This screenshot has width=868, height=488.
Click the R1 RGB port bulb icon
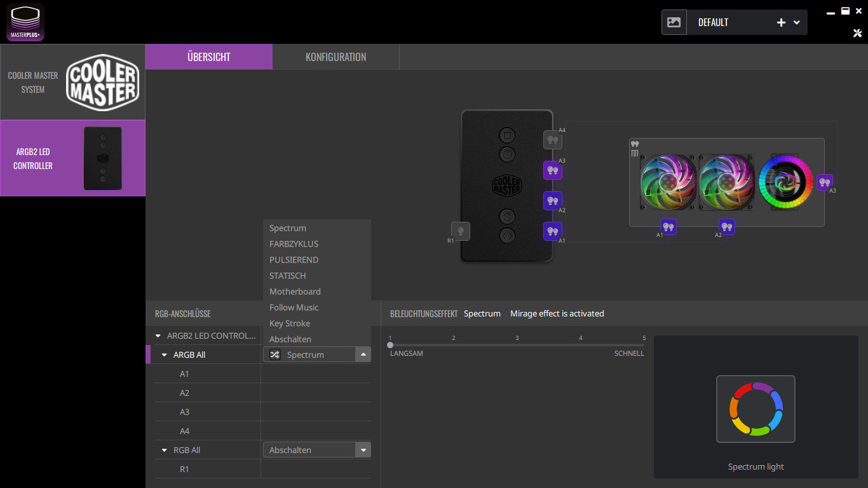tap(461, 231)
